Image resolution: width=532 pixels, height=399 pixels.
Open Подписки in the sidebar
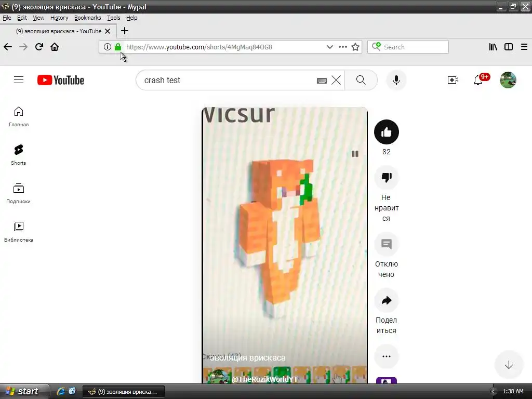(x=19, y=193)
